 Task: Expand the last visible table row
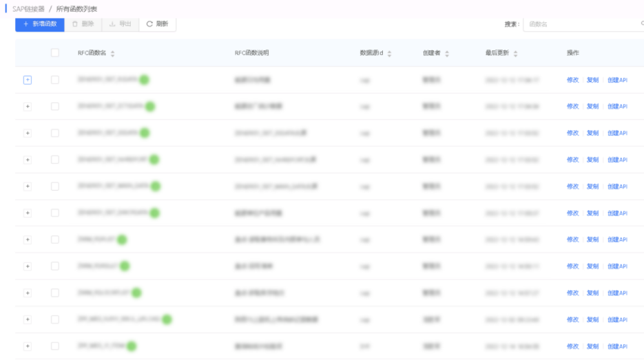click(x=28, y=346)
